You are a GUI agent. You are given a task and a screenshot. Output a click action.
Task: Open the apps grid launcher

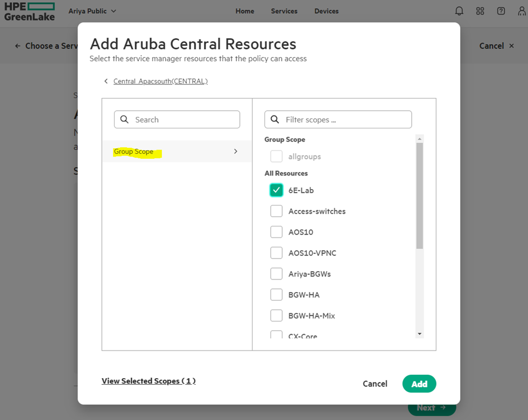coord(479,11)
